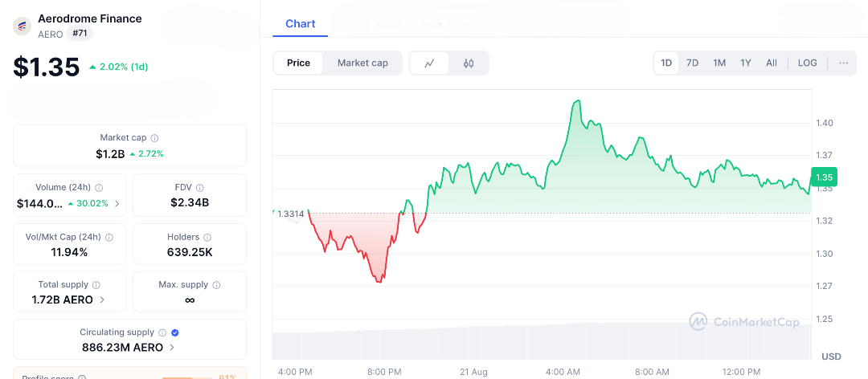Expand Volume (24h) details chevron
This screenshot has height=379, width=868.
[117, 204]
